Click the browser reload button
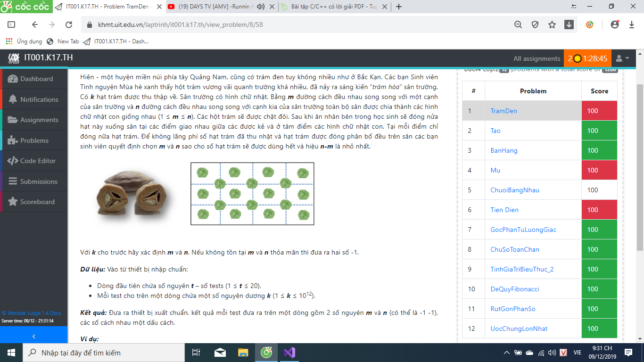This screenshot has height=362, width=644. (69, 25)
